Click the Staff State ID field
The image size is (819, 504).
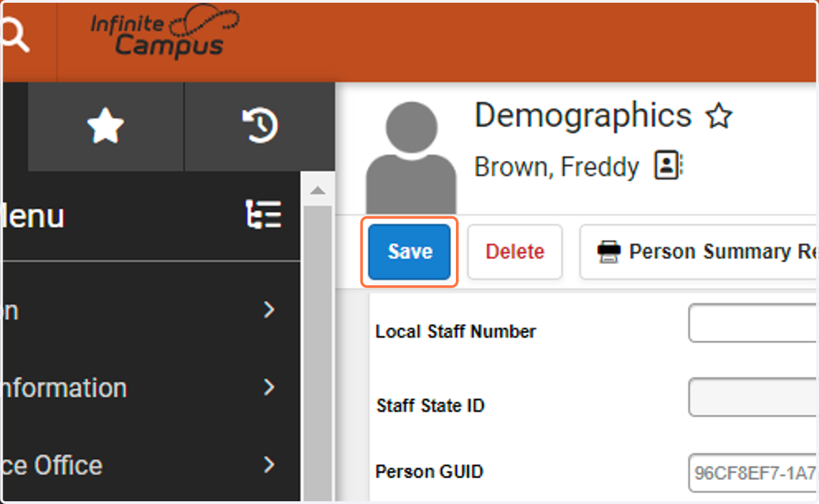click(x=753, y=397)
